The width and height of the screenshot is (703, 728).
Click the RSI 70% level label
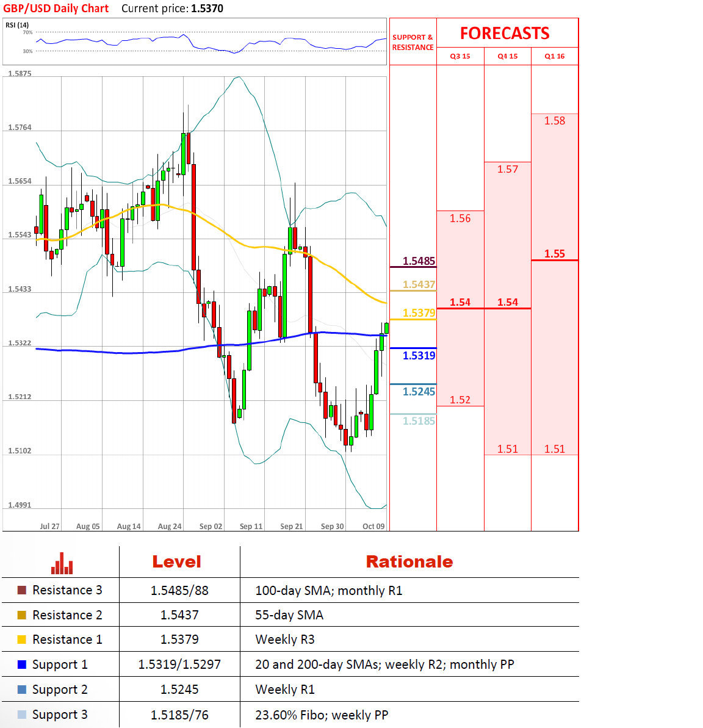tap(28, 32)
